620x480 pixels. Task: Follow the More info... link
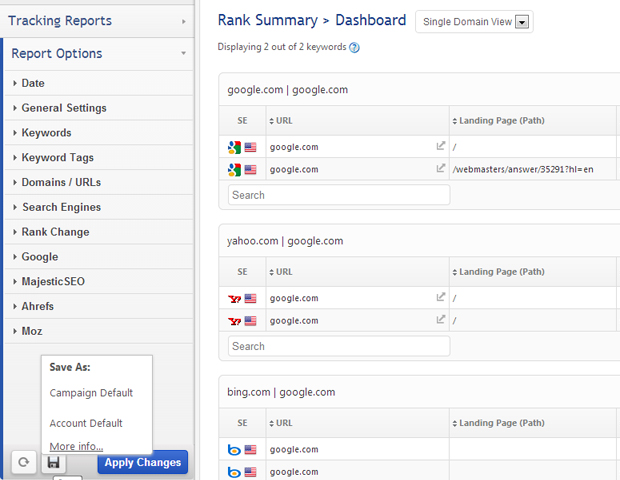76,446
